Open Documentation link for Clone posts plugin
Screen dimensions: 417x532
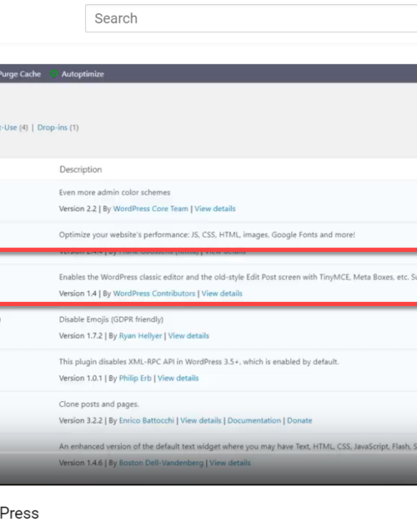254,421
